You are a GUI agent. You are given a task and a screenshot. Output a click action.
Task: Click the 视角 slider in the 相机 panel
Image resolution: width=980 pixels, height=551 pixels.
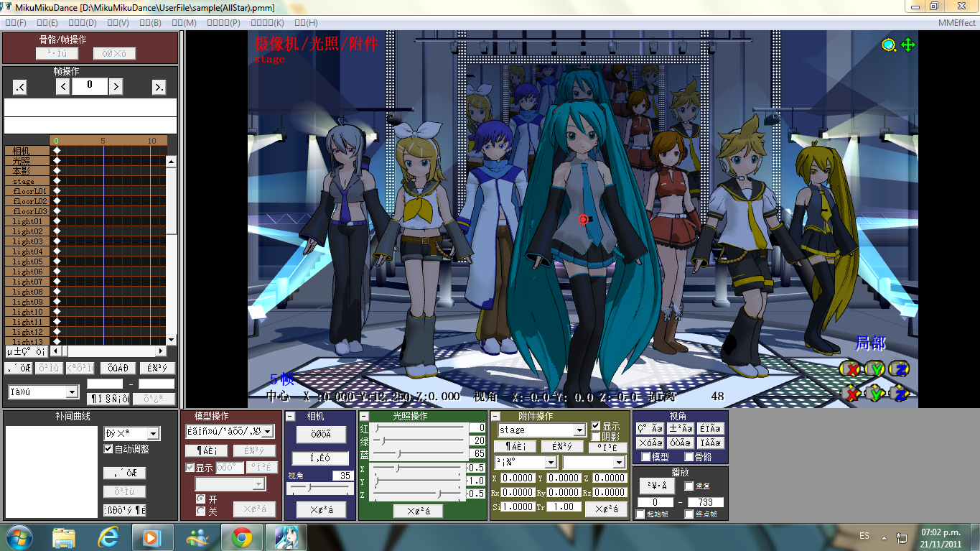click(x=320, y=488)
